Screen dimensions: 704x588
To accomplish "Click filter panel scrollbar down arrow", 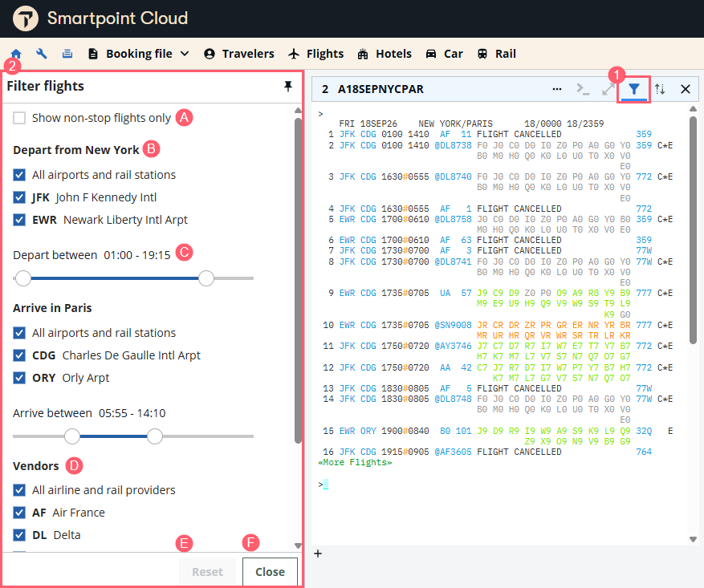I will point(298,545).
